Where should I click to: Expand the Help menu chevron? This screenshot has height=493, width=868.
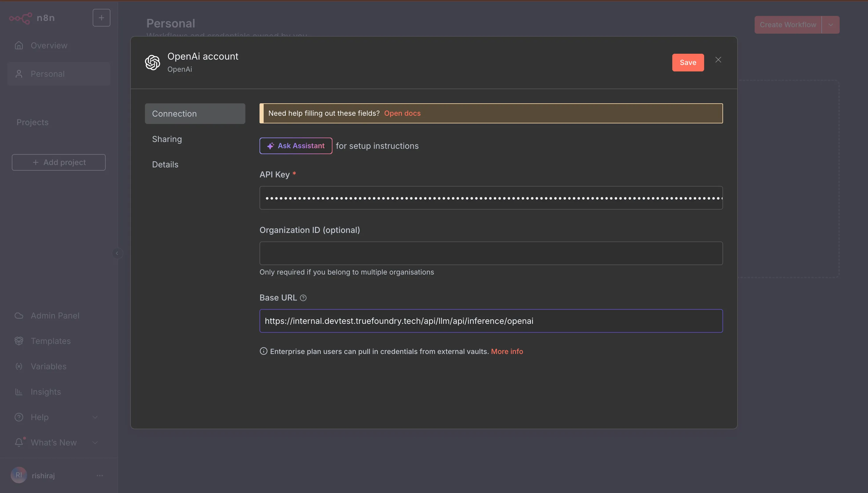95,417
